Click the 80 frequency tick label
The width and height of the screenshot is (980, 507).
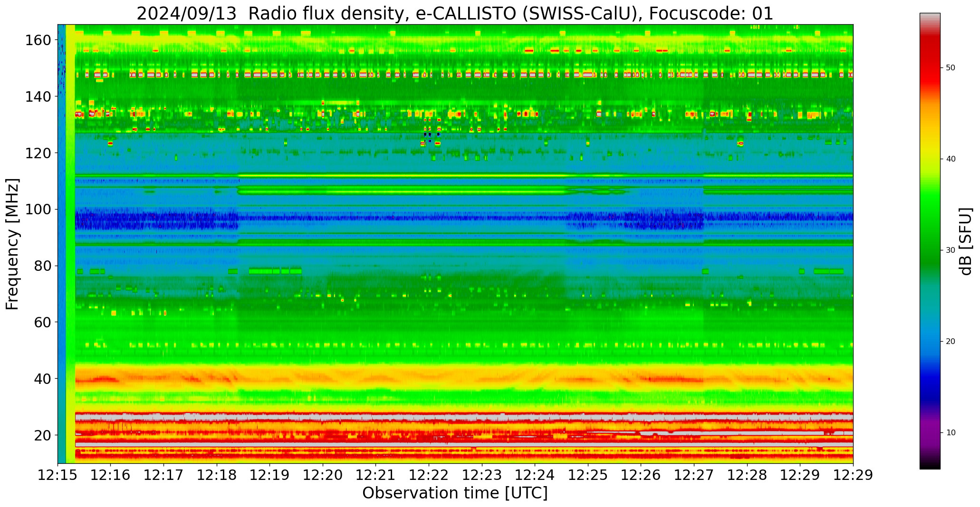tap(43, 266)
